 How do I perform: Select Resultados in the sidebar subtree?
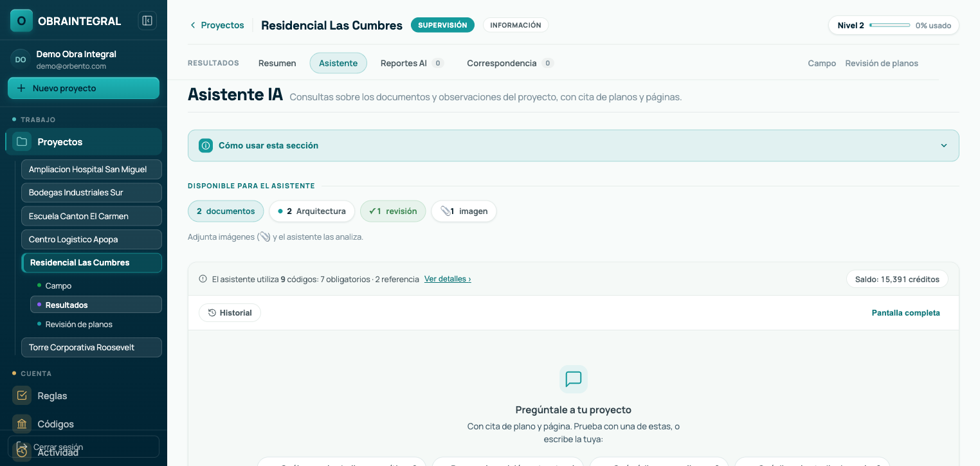click(96, 305)
